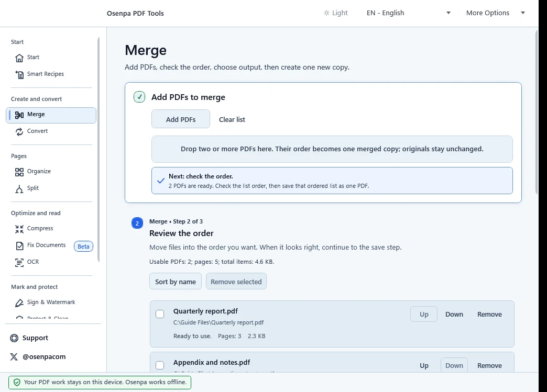547x392 pixels.
Task: Click the 'Merge • Step 2 of 3' label
Action: click(176, 221)
